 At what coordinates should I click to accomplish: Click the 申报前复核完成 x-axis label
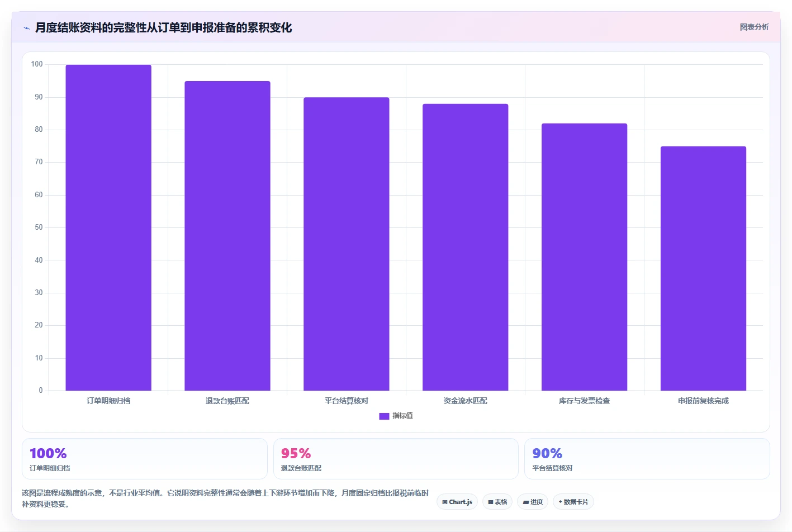[703, 401]
